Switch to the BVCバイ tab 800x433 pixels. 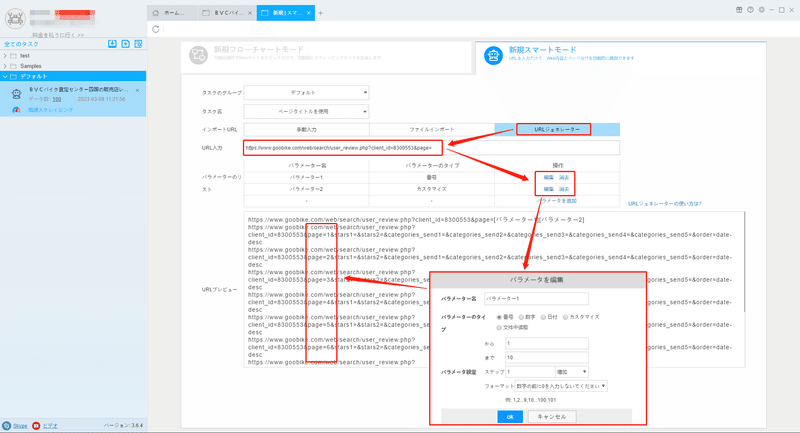click(227, 13)
